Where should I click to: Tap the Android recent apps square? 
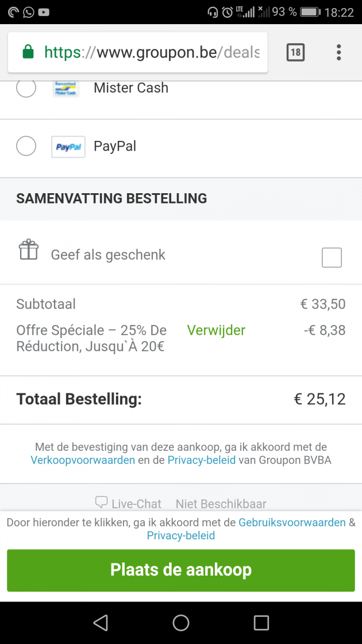click(261, 623)
